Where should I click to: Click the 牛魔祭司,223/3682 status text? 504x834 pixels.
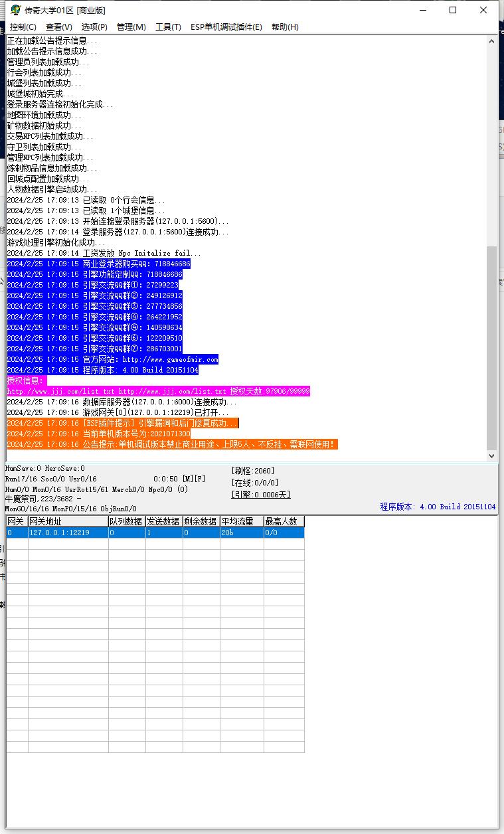[x=43, y=498]
